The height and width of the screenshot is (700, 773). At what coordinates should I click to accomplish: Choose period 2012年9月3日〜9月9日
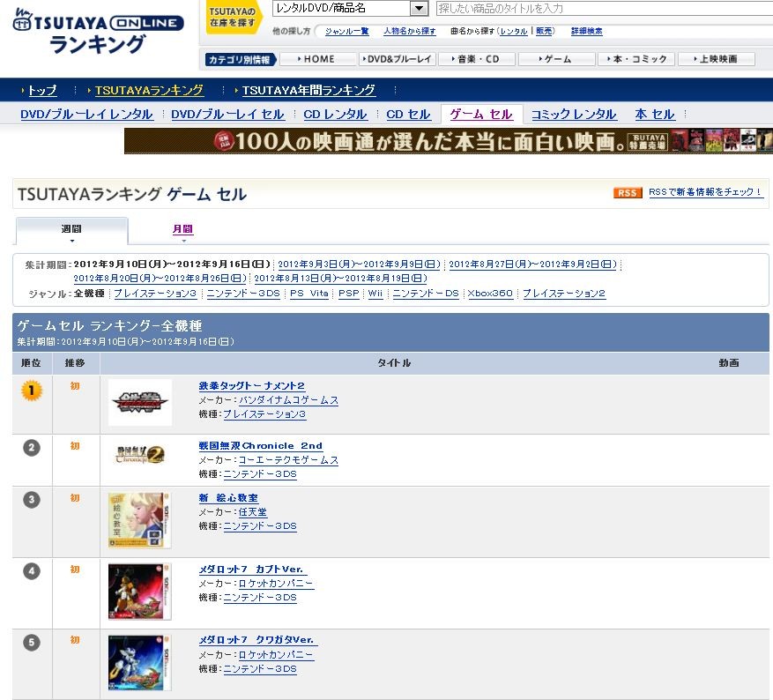(359, 264)
